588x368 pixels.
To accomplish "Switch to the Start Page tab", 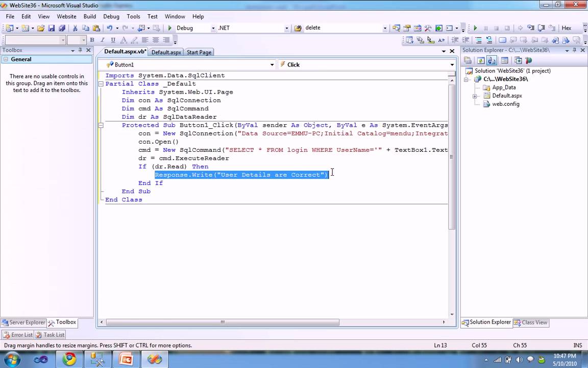I will tap(199, 52).
